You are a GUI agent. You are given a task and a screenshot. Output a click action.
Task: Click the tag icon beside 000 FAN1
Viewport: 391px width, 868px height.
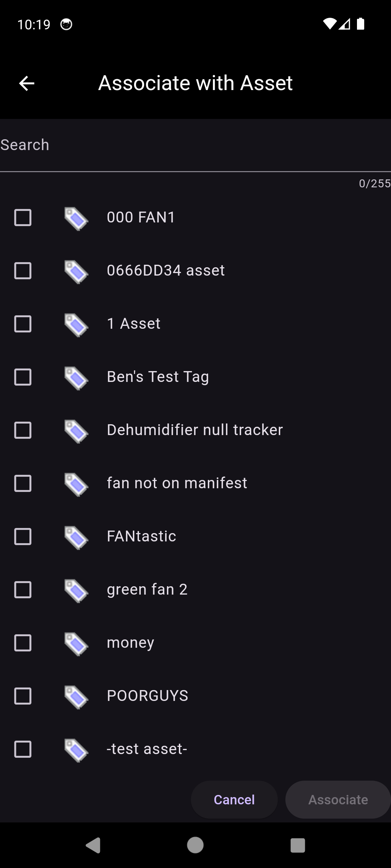[x=76, y=218]
